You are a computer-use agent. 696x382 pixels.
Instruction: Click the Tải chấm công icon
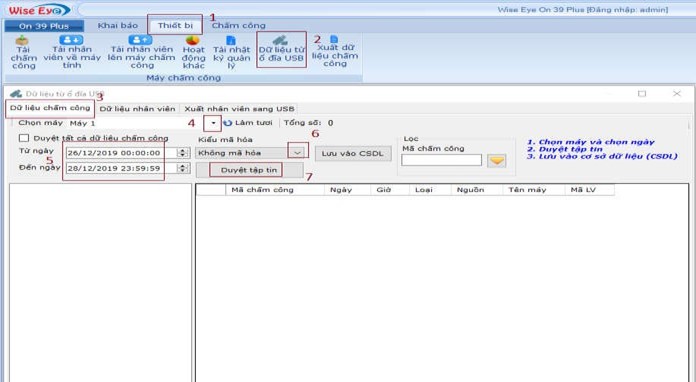point(22,41)
